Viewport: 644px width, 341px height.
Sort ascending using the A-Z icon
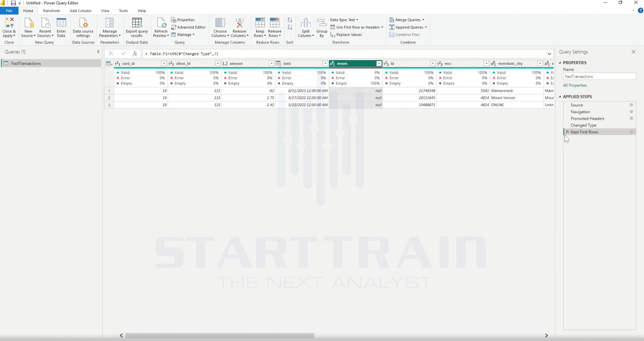290,19
